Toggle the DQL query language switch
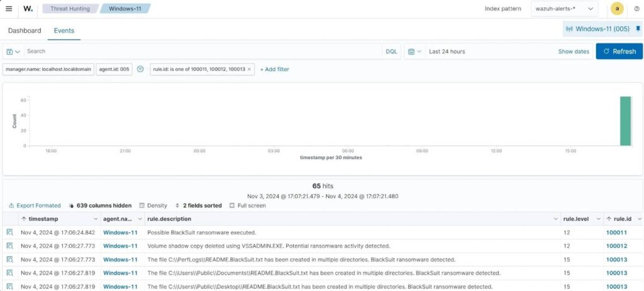644x291 pixels. coord(391,52)
